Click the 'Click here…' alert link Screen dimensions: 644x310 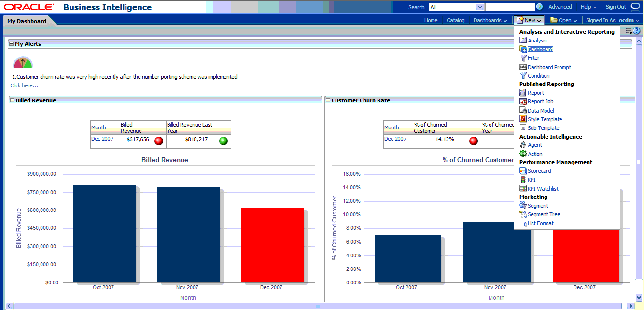pyautogui.click(x=24, y=85)
